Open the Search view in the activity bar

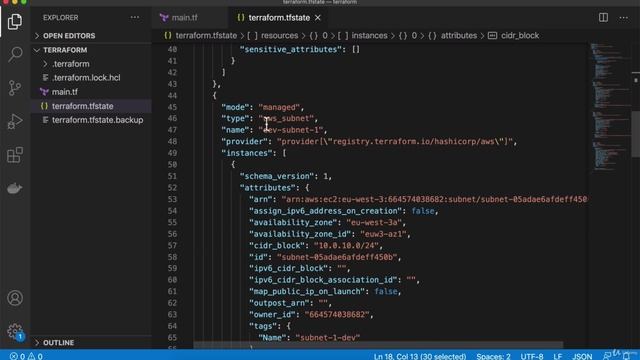coord(15,54)
